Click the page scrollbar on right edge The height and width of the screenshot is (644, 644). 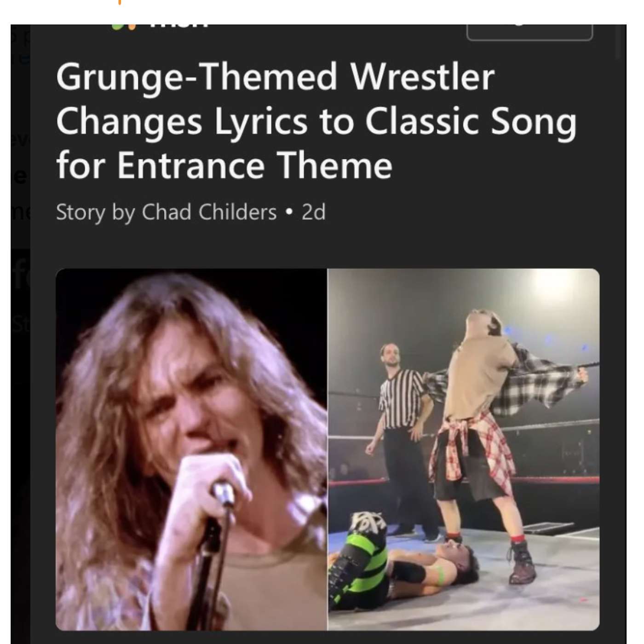tap(618, 41)
